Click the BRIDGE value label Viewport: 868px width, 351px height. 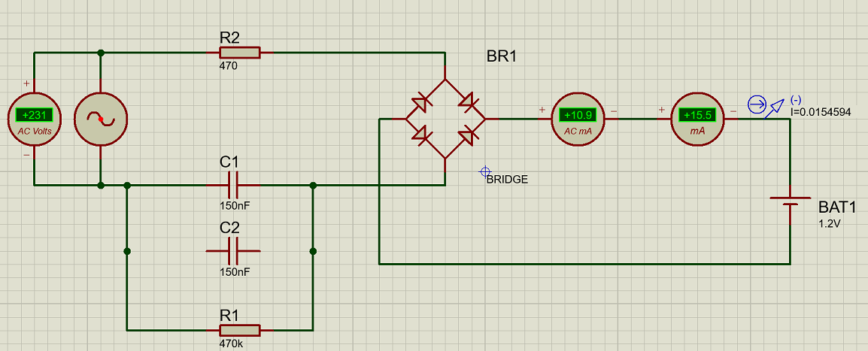pyautogui.click(x=507, y=180)
